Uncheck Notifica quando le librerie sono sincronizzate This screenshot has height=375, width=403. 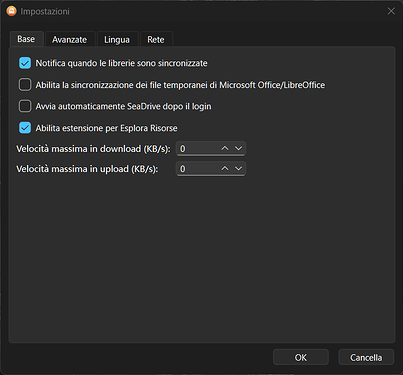[25, 63]
